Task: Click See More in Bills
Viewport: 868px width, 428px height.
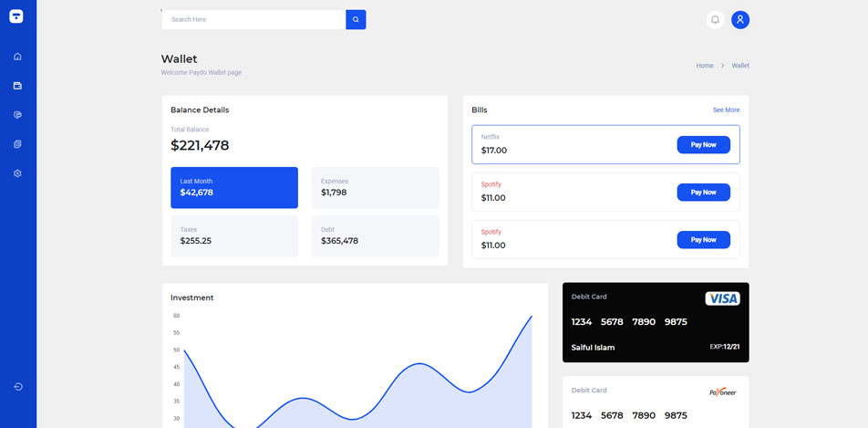Action: (x=726, y=110)
